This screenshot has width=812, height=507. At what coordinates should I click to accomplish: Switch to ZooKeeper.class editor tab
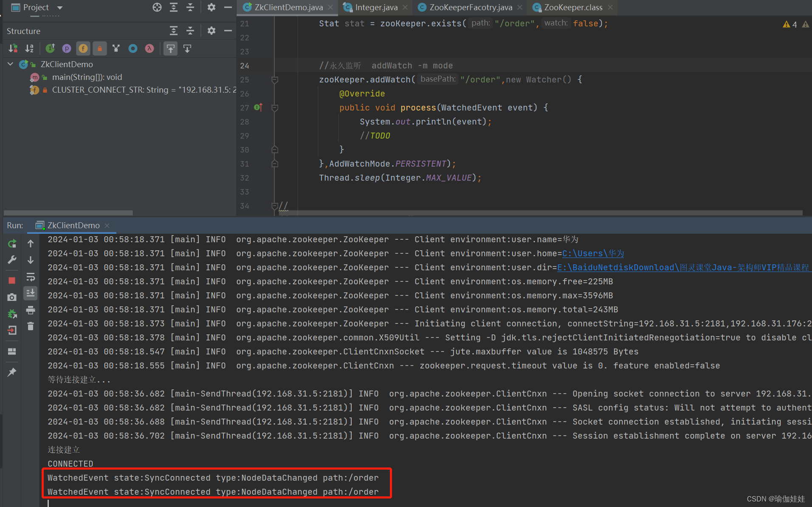tap(573, 7)
